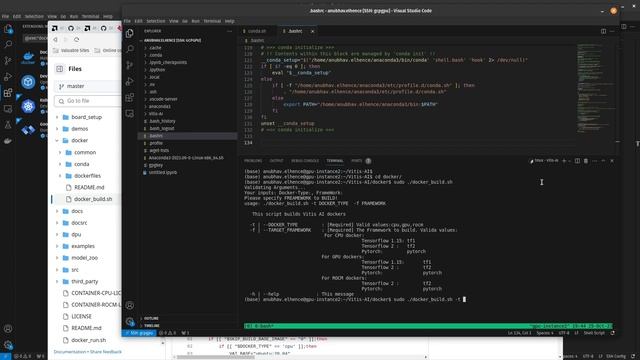
Task: Expand the dockerfiles folder on GitHub
Action: [60, 176]
